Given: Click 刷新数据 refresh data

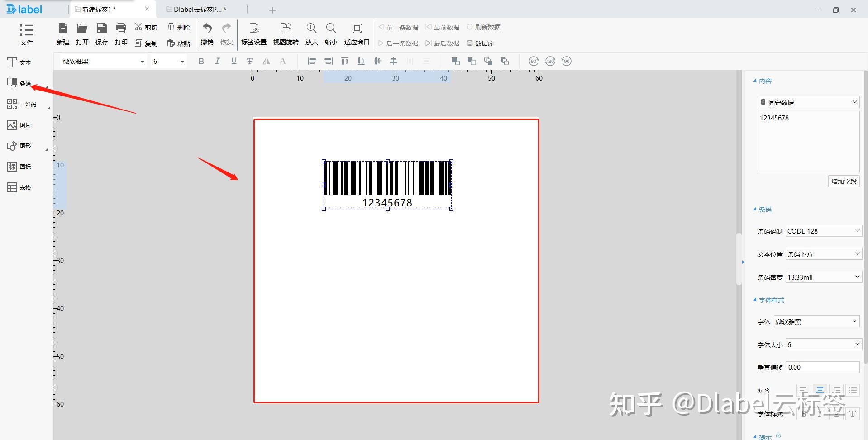Looking at the screenshot, I should click(484, 27).
